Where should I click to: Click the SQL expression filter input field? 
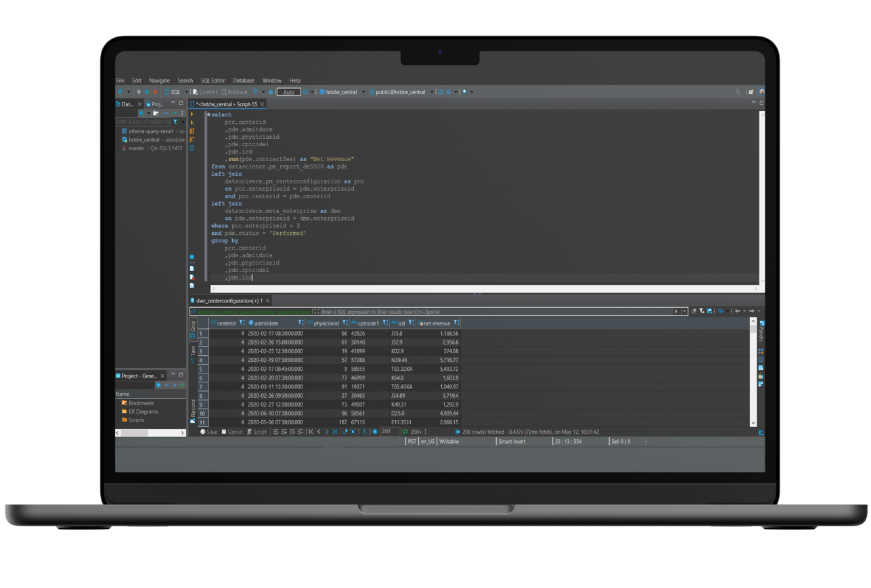point(497,311)
